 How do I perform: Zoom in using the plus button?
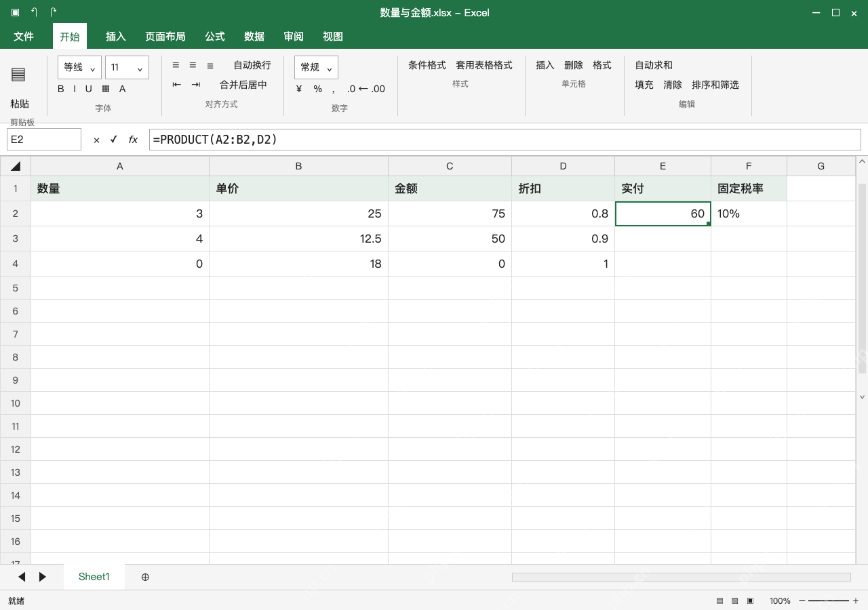point(856,601)
